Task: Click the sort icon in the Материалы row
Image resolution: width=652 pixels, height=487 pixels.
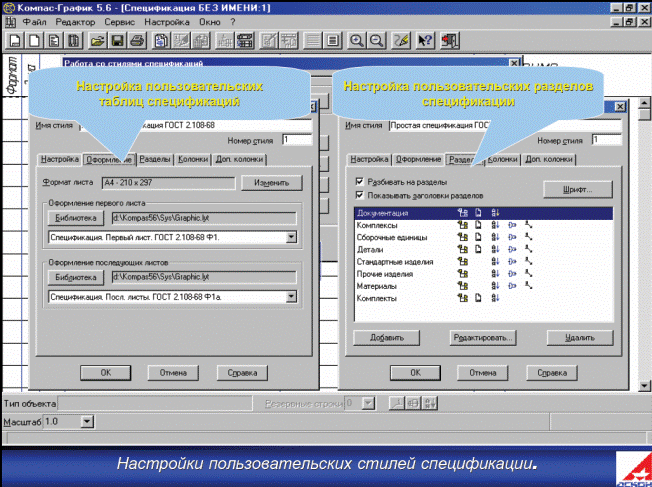Action: (495, 286)
